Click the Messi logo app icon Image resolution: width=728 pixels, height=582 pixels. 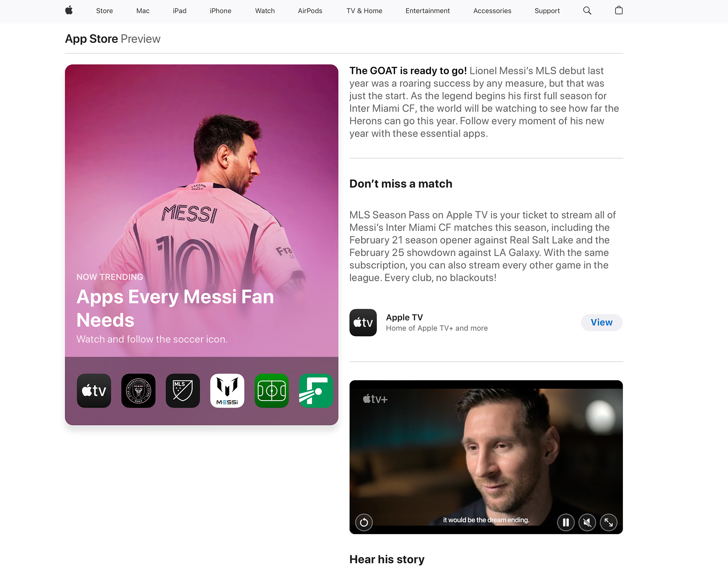pyautogui.click(x=227, y=391)
